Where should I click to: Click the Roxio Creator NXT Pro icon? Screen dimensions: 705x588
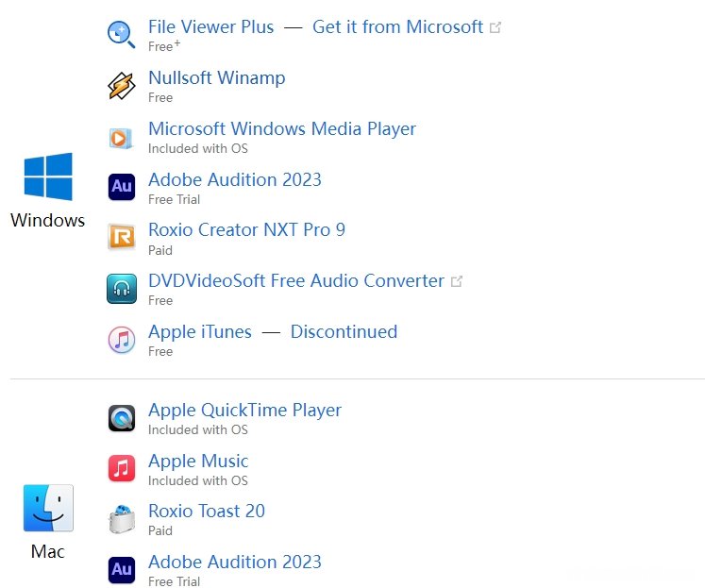[122, 237]
